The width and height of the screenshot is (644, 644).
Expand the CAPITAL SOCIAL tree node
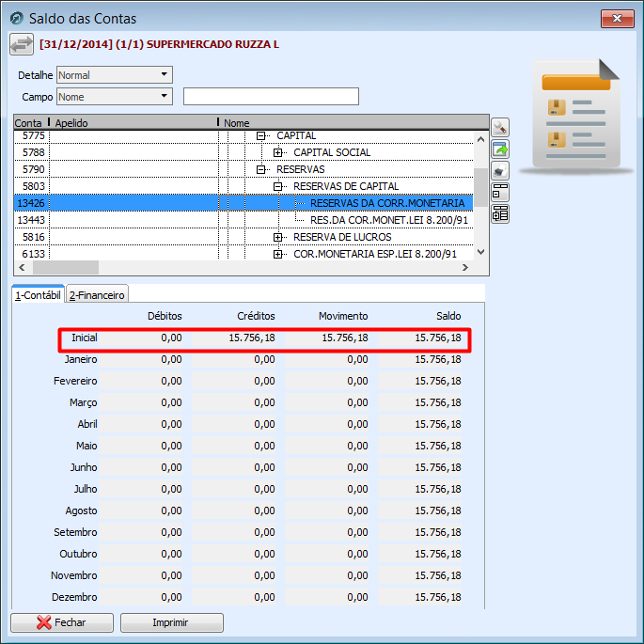coord(278,152)
